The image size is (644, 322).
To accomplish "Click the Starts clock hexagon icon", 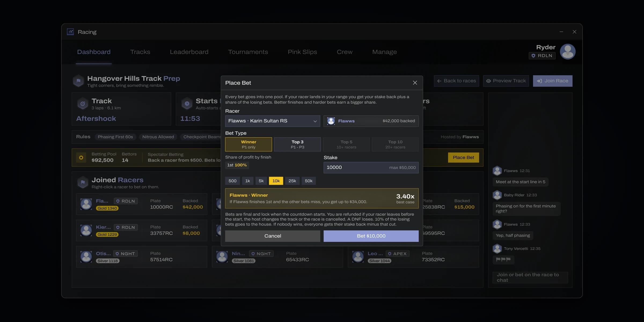I will [187, 104].
